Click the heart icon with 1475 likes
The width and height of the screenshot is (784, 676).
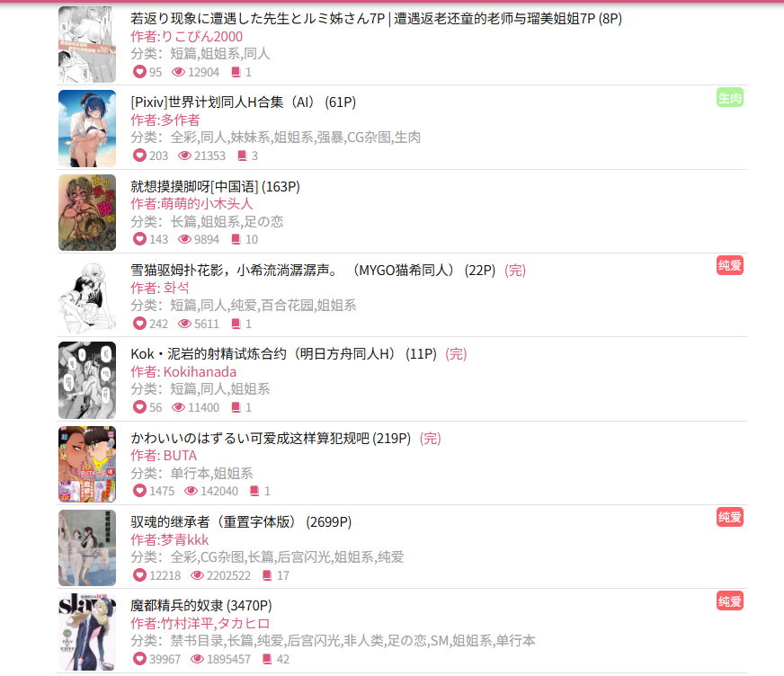coord(139,491)
